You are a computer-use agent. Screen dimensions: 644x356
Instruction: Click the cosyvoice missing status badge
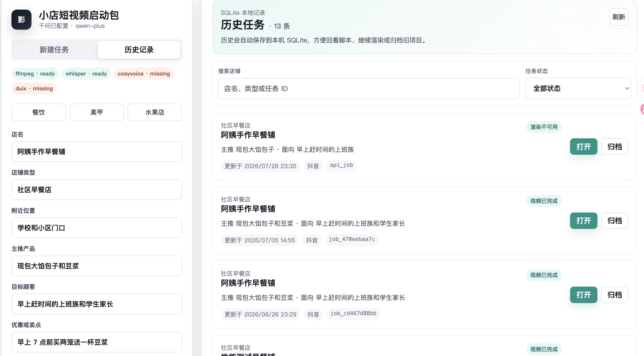pyautogui.click(x=144, y=73)
